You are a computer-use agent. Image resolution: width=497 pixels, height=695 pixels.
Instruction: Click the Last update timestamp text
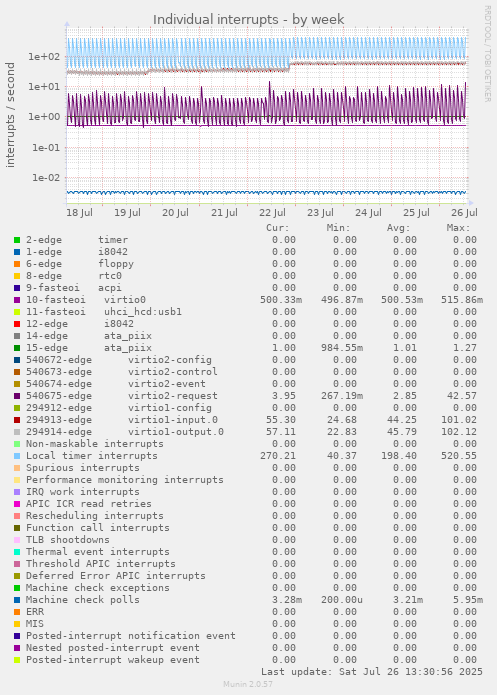372,672
